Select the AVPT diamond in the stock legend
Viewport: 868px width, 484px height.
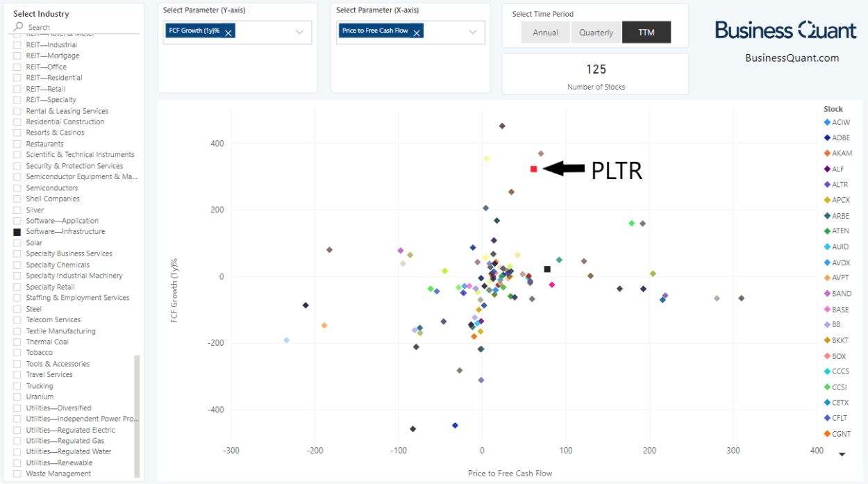pos(827,278)
